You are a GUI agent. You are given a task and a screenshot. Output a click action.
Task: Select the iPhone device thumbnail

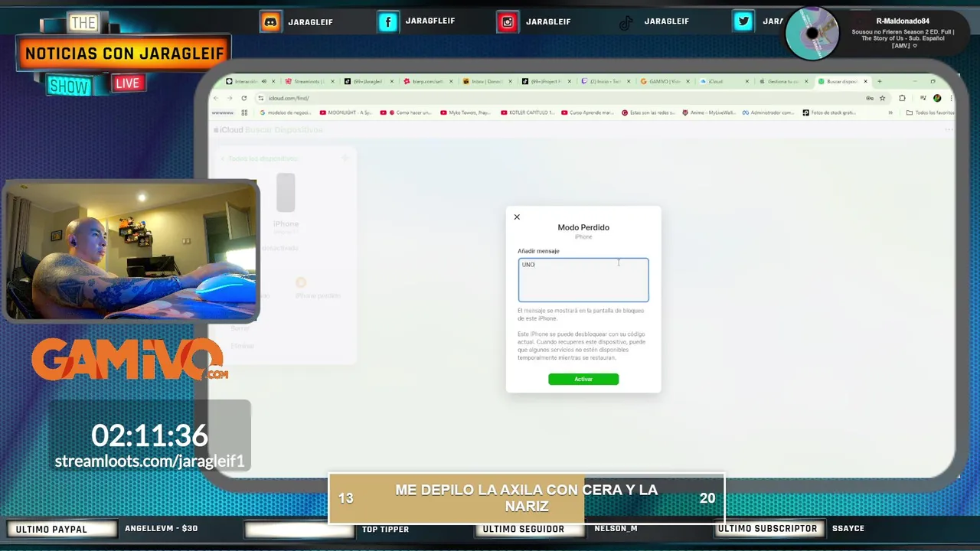point(286,192)
